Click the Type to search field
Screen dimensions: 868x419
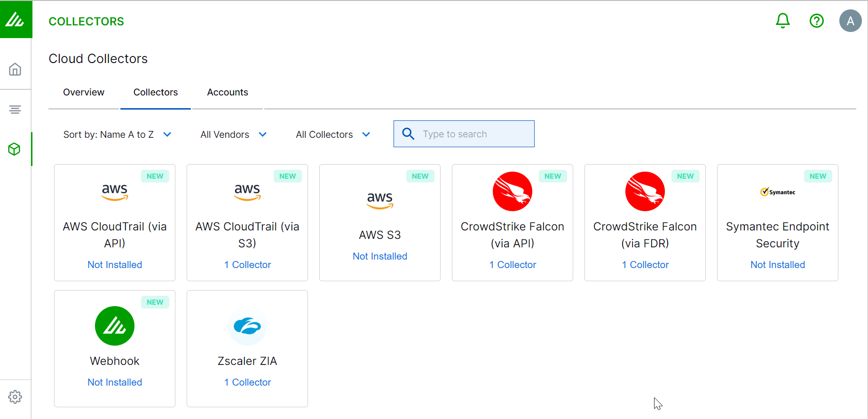464,134
